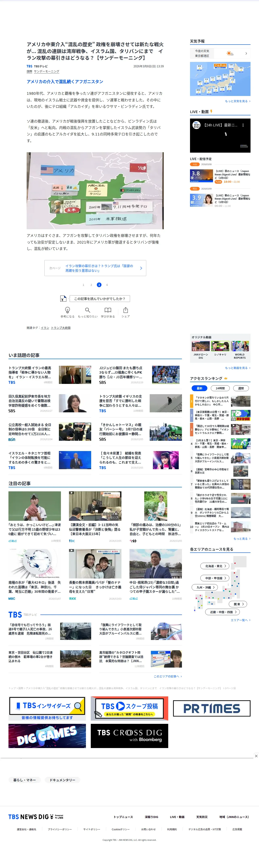Click the サンデーモーニング category link under headline
259x868 pixels.
click(47, 71)
